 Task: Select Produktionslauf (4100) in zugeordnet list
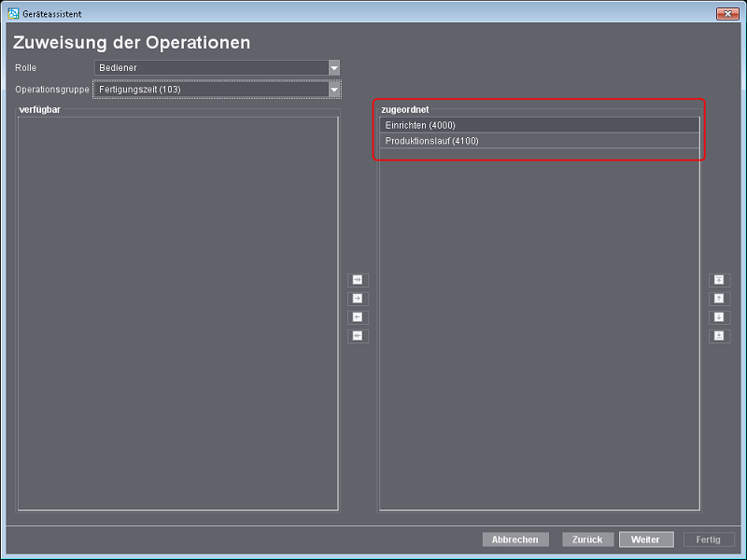pyautogui.click(x=539, y=141)
